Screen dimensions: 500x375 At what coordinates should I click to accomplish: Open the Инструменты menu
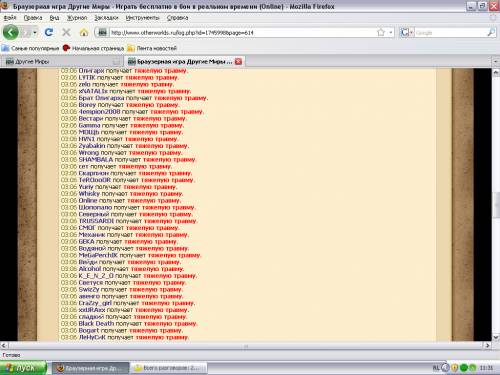pyautogui.click(x=142, y=18)
